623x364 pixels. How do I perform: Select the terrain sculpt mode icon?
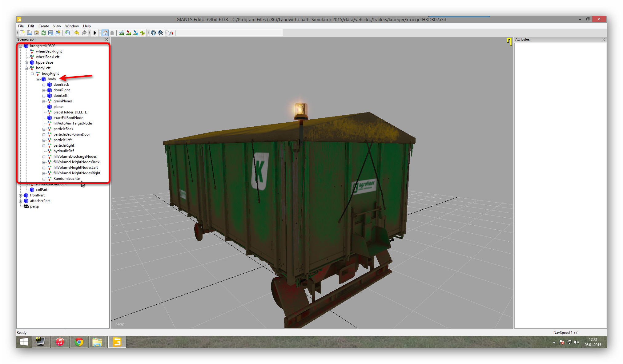122,33
